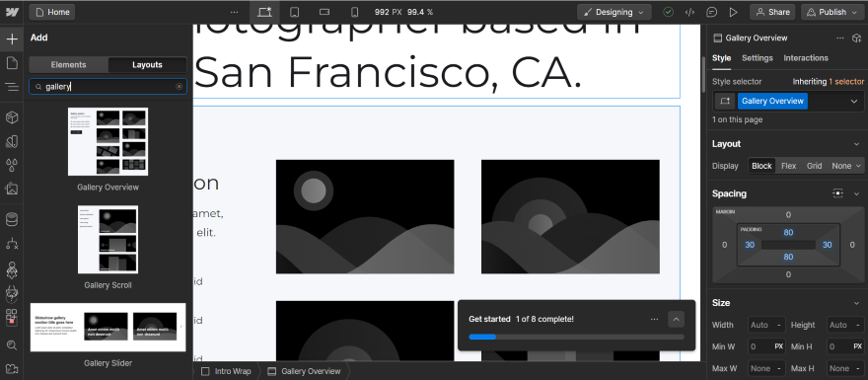Collapse the Spacing section chevron
868x380 pixels.
coord(856,193)
